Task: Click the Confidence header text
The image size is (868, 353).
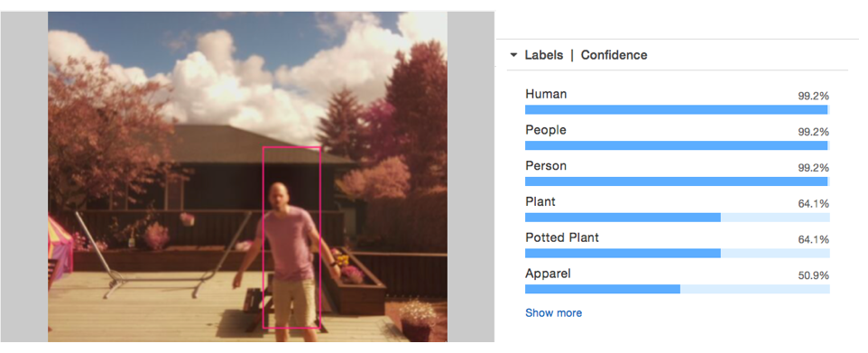Action: 614,55
